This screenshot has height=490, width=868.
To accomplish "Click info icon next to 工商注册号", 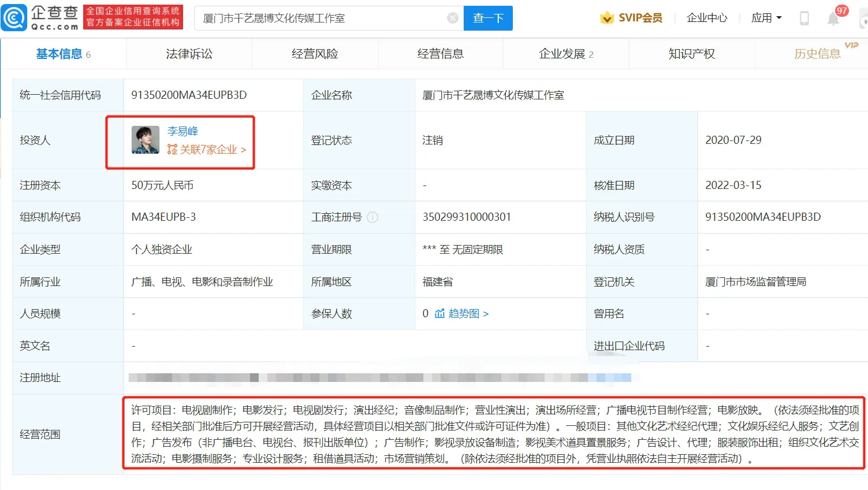I will [372, 217].
